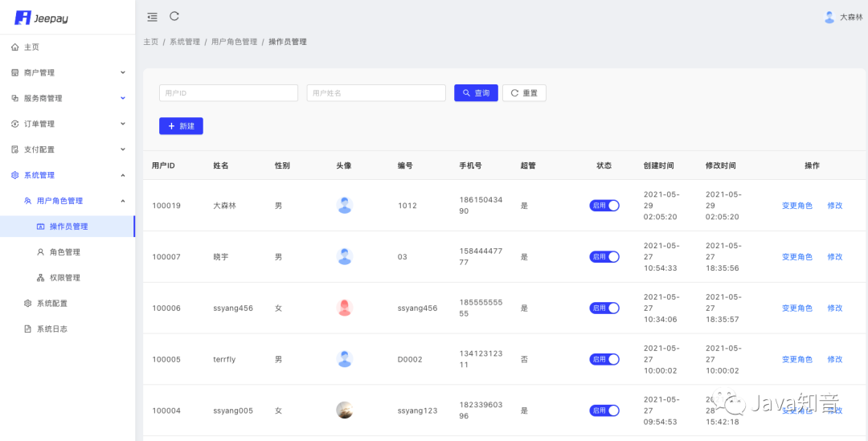Click the Jeepay logo

tap(42, 18)
